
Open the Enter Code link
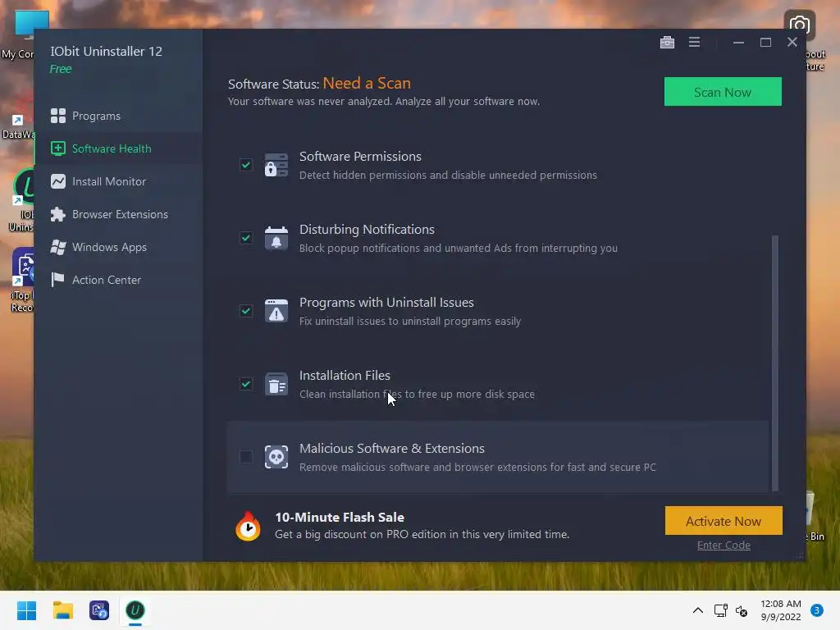(724, 546)
